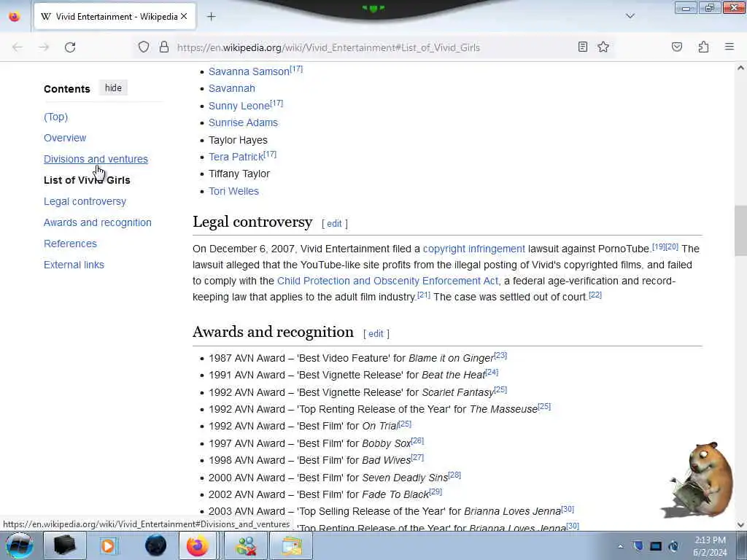Open the tracking protection shield icon

pos(144,47)
